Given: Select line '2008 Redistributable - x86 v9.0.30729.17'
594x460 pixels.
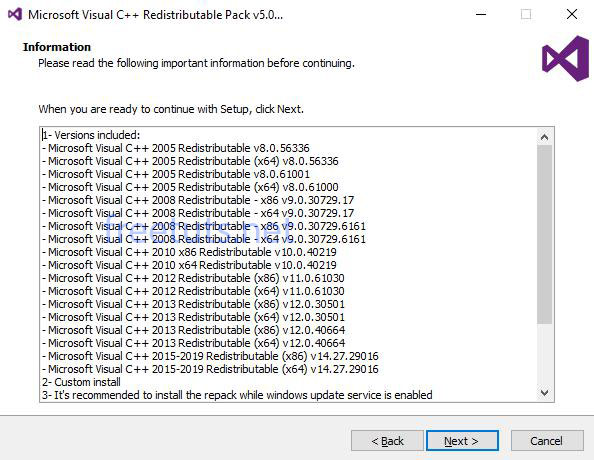Looking at the screenshot, I should 198,200.
